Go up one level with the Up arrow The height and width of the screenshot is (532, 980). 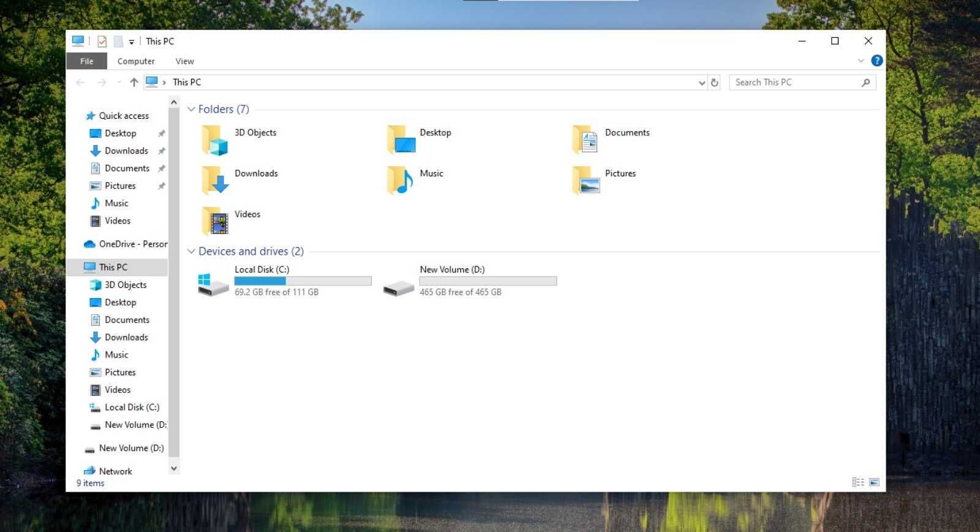click(134, 82)
